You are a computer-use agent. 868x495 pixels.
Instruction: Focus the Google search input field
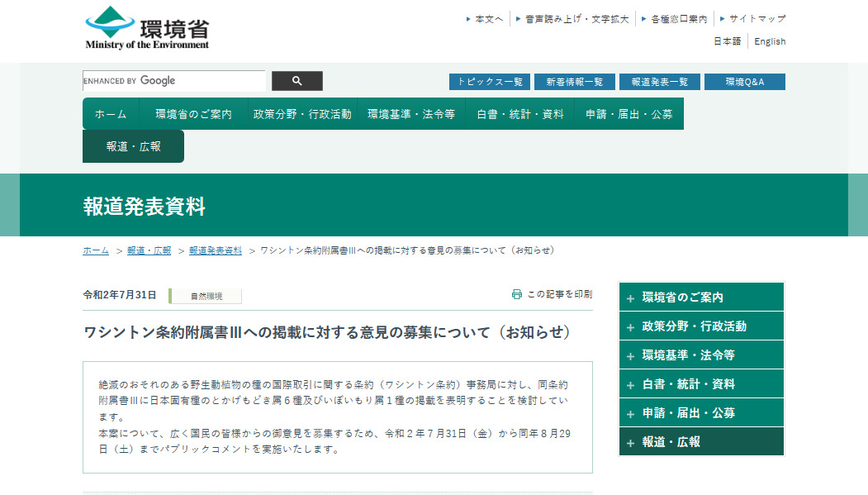[x=174, y=81]
